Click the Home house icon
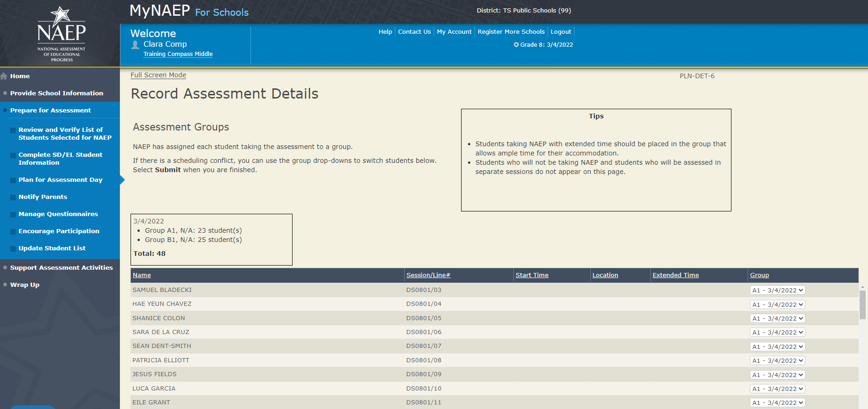 4,76
